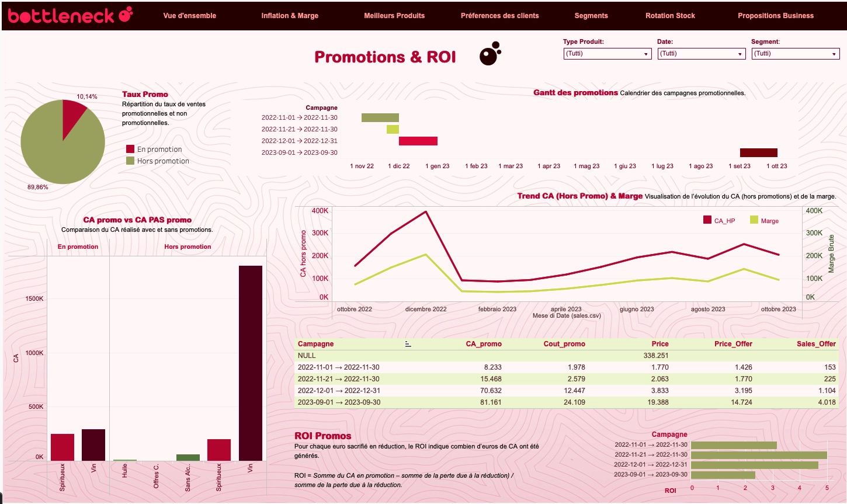Click the Inflation & Marge navigation link

[290, 16]
